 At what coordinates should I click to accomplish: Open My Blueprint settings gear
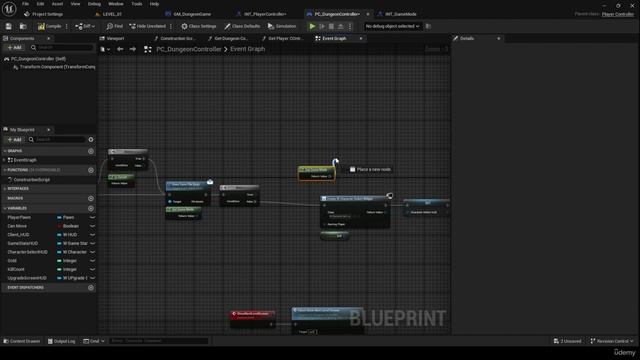[91, 140]
